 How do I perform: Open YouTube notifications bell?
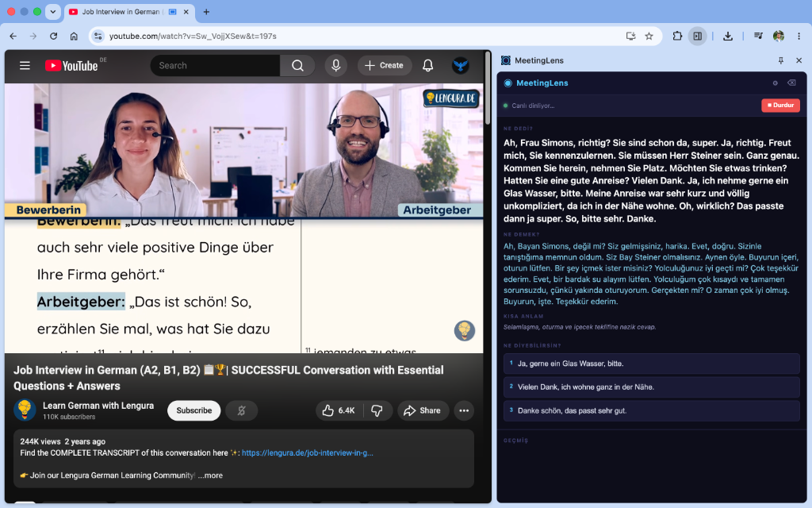point(427,65)
